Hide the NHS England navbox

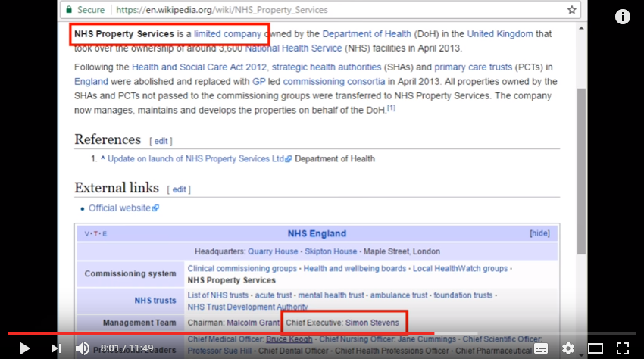pos(539,233)
